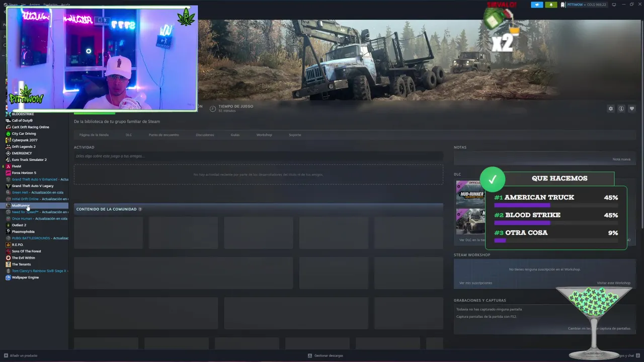The width and height of the screenshot is (644, 362).
Task: Click the Grand Theft Auto V Legacy icon
Action: 8,186
